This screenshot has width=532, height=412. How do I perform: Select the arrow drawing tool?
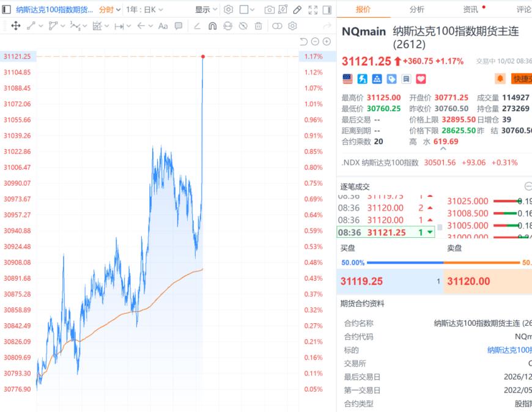point(141,26)
